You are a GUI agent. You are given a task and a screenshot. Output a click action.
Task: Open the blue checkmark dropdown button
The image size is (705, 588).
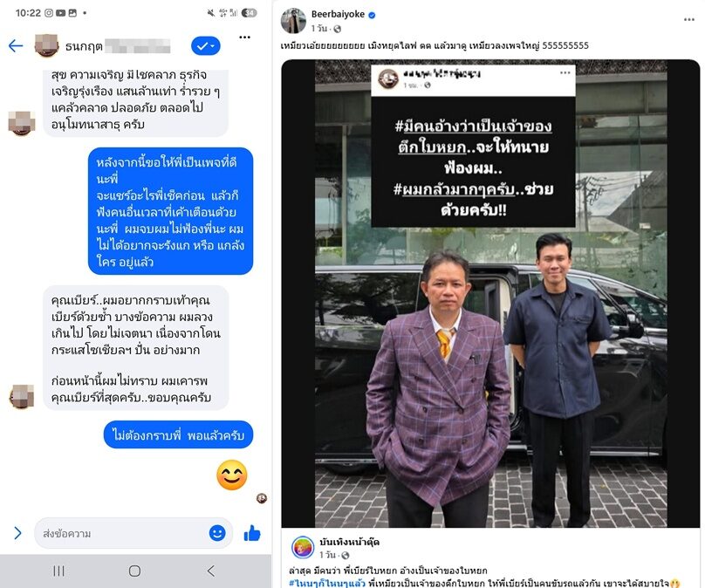(x=206, y=46)
